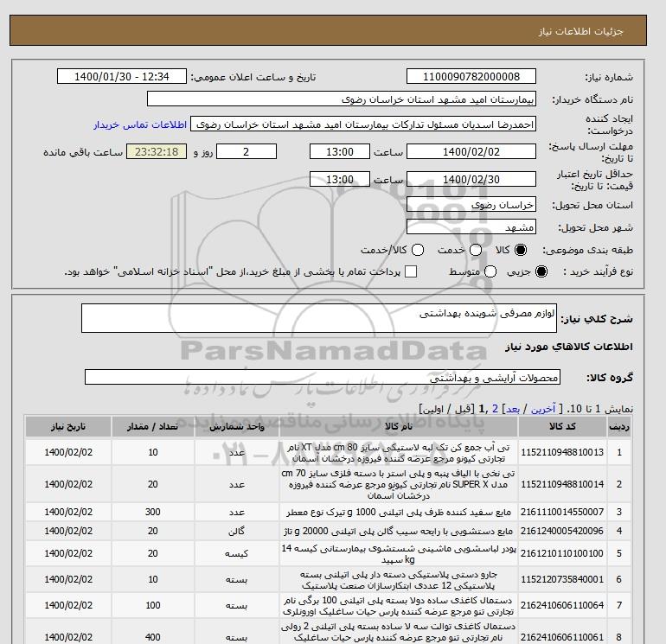Click the ردیف column header
This screenshot has width=666, height=644.
pyautogui.click(x=618, y=427)
